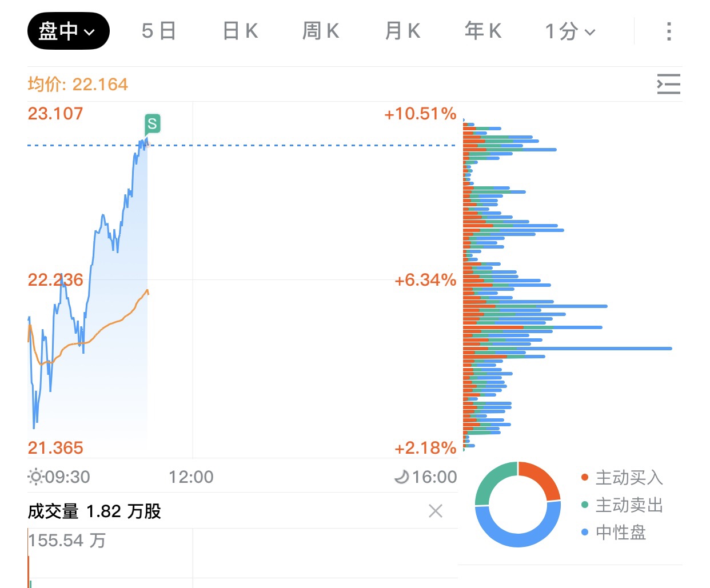Click the moon icon at 16:00
The image size is (710, 588).
(402, 477)
